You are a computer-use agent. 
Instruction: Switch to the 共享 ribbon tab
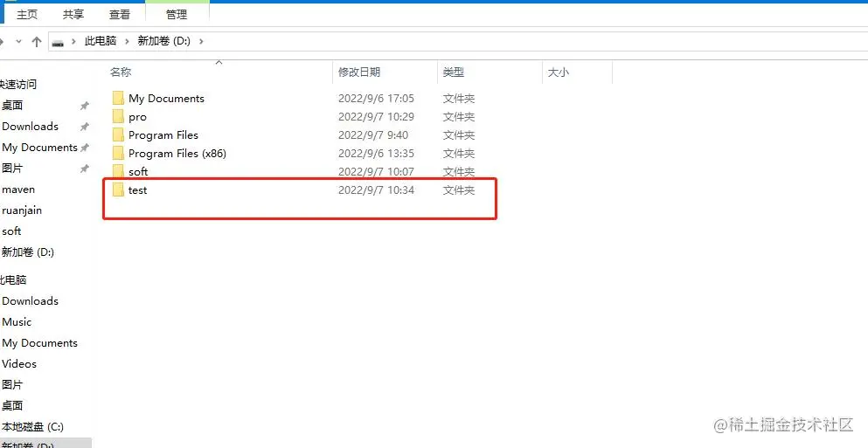coord(73,14)
